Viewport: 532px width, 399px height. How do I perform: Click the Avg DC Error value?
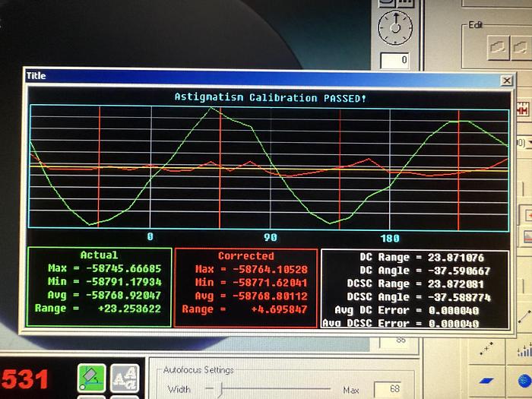tap(454, 310)
